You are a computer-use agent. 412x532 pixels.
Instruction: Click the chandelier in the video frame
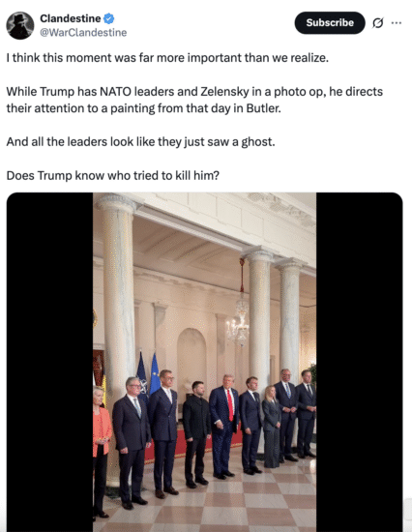(x=238, y=320)
